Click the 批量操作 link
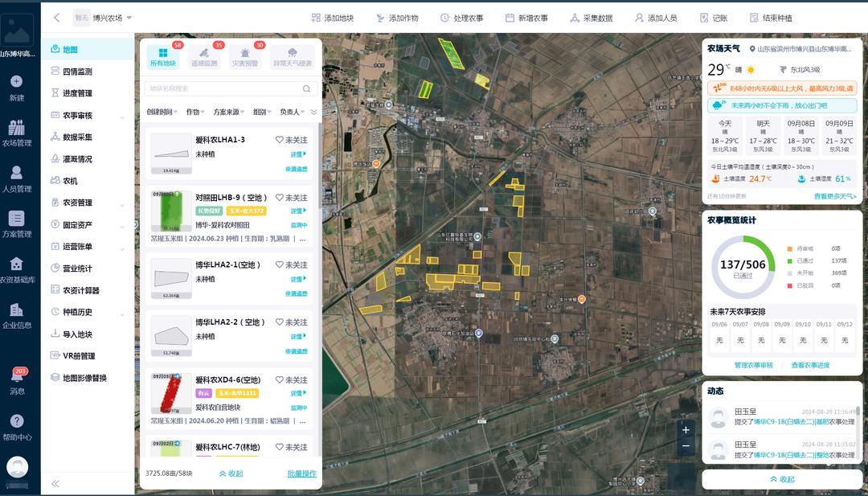 (x=301, y=473)
